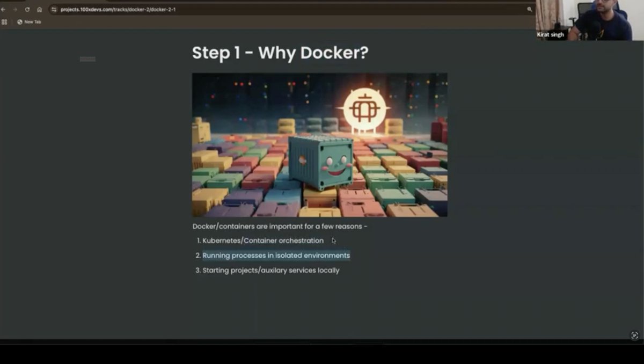Viewport: 644px width, 364px height.
Task: Click the Docker container illustration image
Action: (320, 145)
